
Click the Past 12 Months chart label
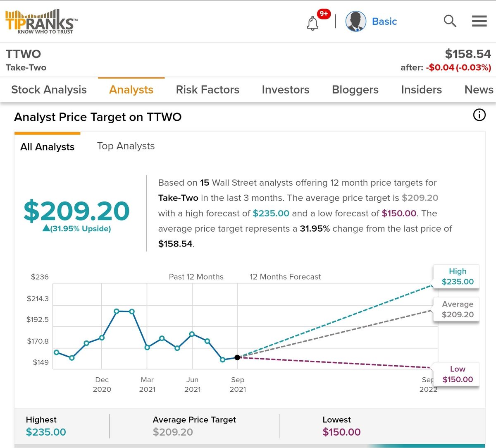point(196,277)
